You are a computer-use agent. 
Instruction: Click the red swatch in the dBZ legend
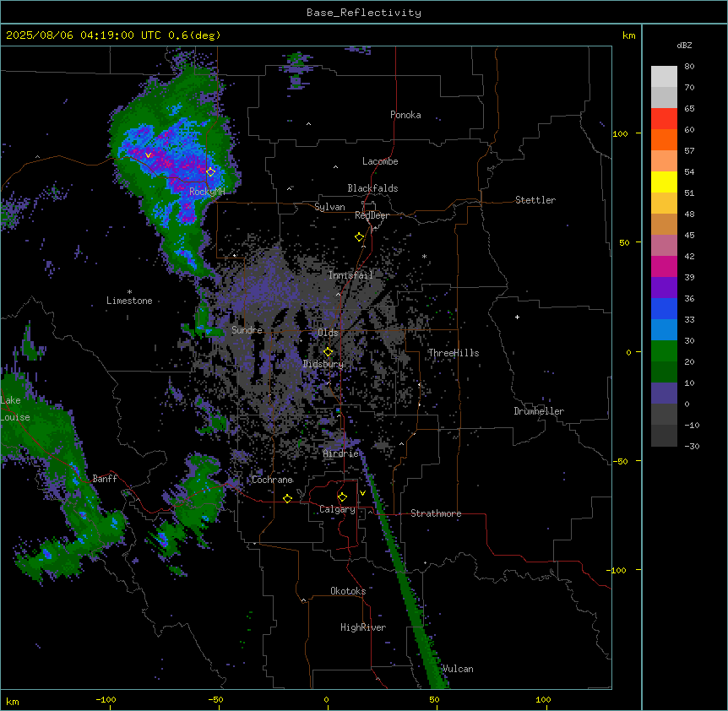pos(664,118)
